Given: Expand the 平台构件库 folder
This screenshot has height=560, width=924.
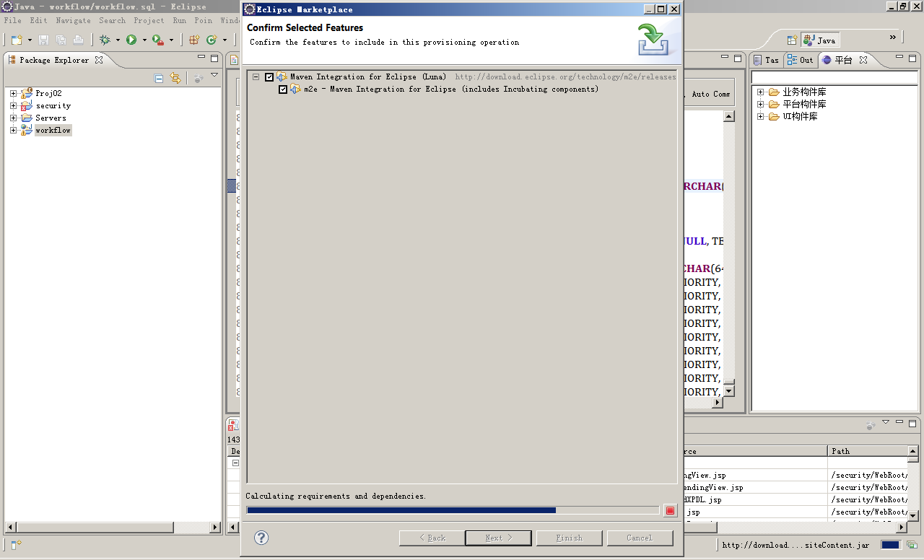Looking at the screenshot, I should click(x=760, y=104).
